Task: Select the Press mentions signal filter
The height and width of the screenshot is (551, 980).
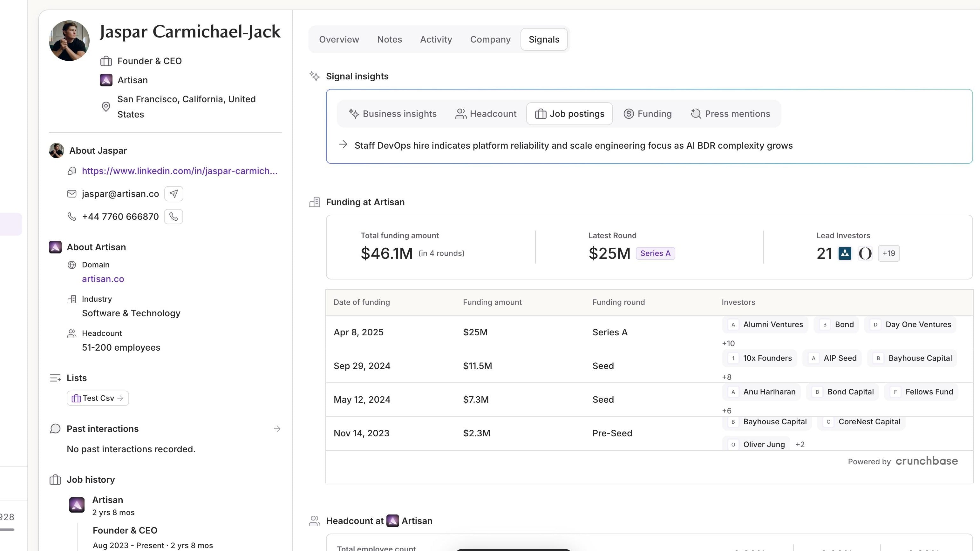Action: point(731,114)
